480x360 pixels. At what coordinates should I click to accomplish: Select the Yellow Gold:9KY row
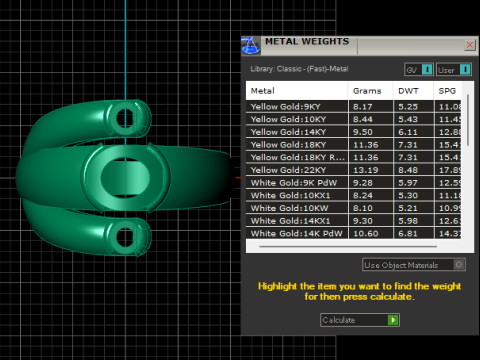(x=354, y=107)
